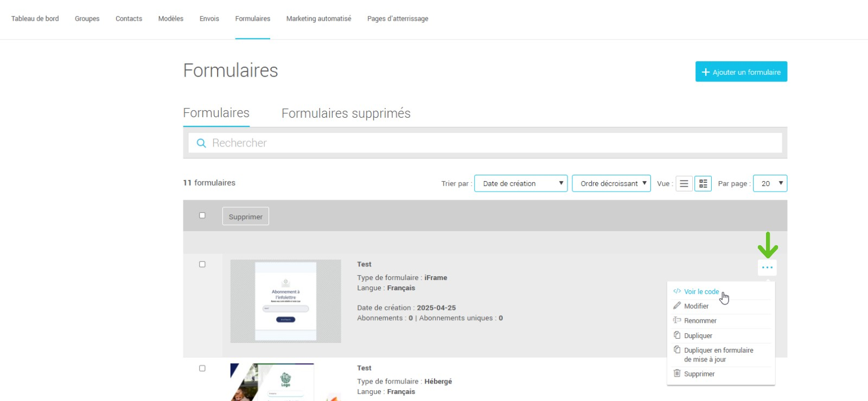Check the box for the iFrame Test form
The image size is (868, 401).
coord(202,264)
